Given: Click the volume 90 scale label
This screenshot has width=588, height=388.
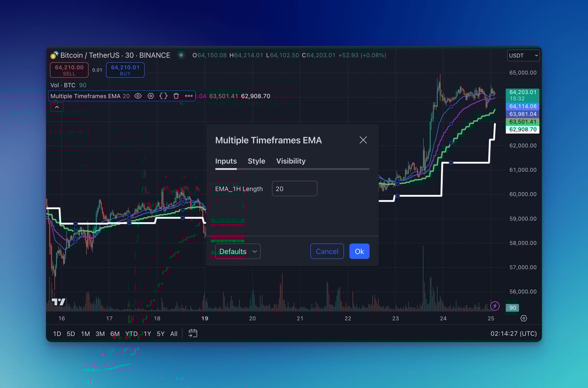Looking at the screenshot, I should point(512,308).
